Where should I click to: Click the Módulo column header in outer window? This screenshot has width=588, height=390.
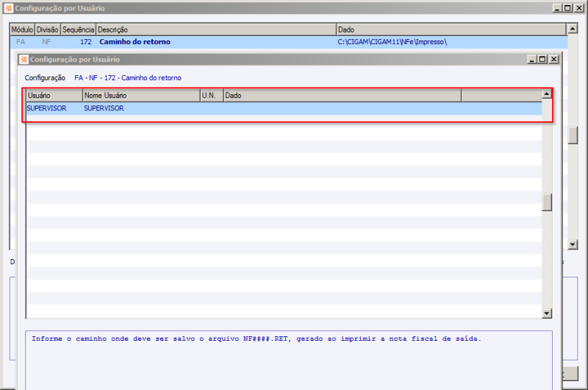pos(22,29)
